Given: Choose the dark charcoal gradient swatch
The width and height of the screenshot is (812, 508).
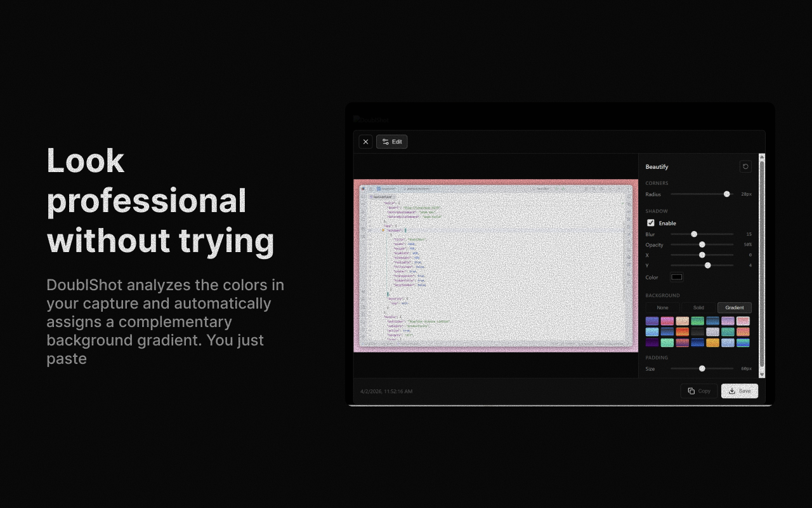Looking at the screenshot, I should (x=698, y=332).
